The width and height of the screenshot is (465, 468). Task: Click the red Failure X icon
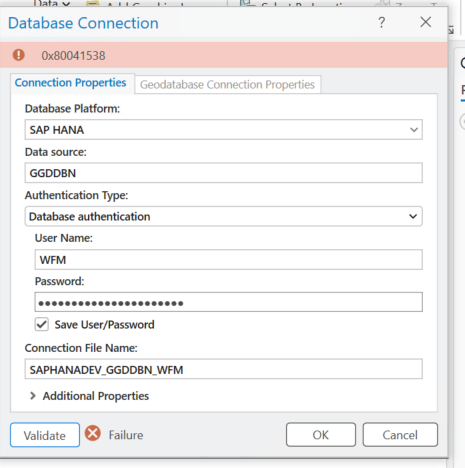pyautogui.click(x=93, y=434)
